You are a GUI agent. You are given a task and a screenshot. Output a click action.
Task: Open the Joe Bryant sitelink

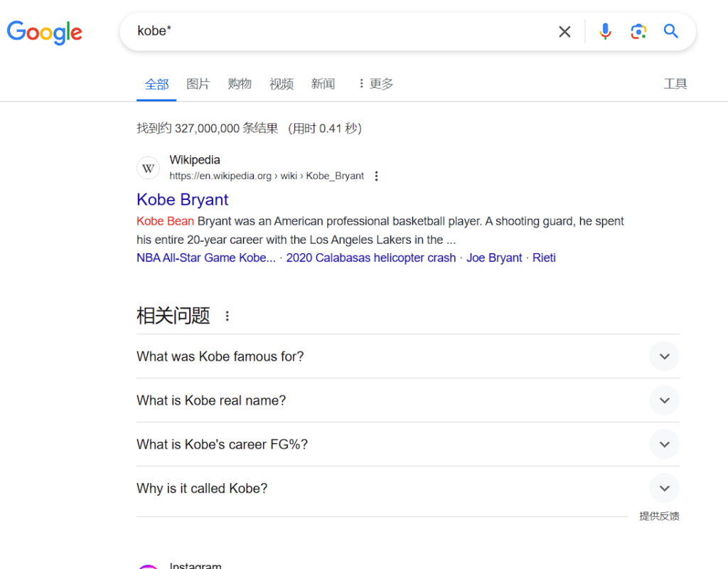click(x=494, y=257)
